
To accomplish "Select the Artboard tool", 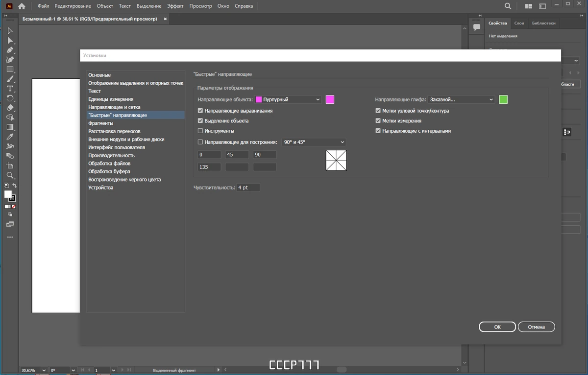I will [x=10, y=165].
